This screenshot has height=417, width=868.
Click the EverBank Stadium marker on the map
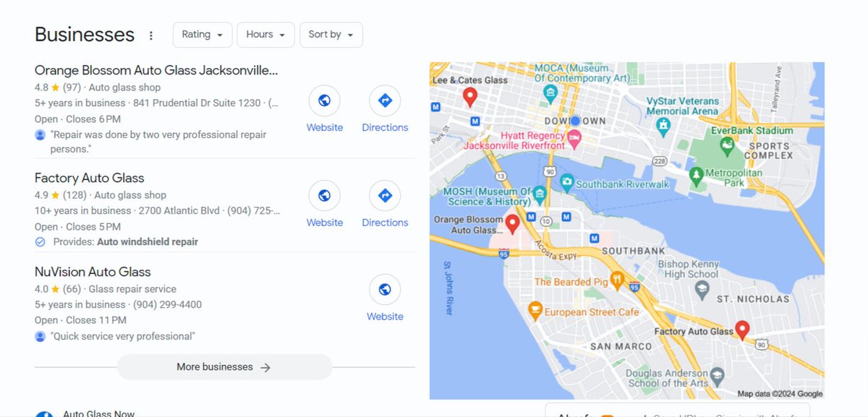(x=728, y=147)
